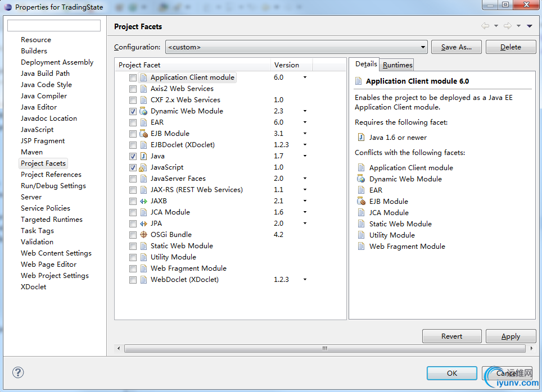Click Java 1.6 or newer requirement icon
542x392 pixels.
(361, 138)
